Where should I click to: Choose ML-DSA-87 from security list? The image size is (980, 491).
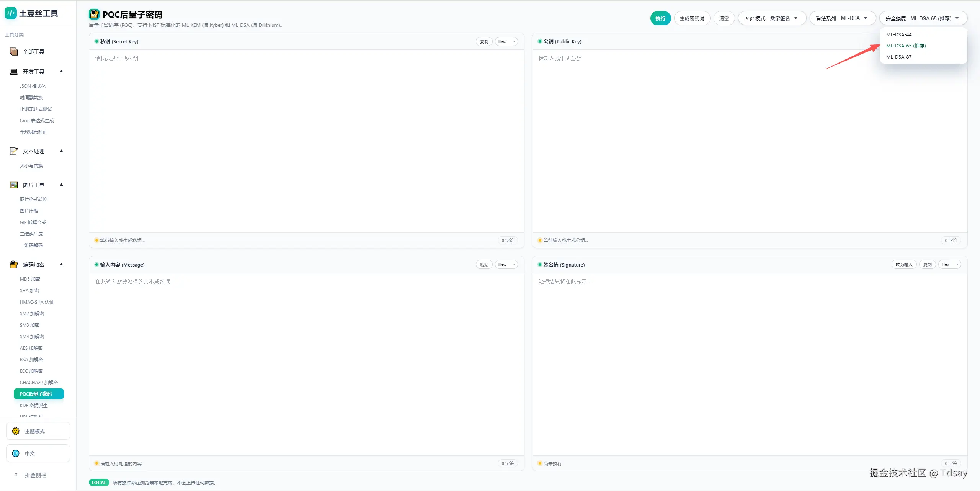click(899, 57)
